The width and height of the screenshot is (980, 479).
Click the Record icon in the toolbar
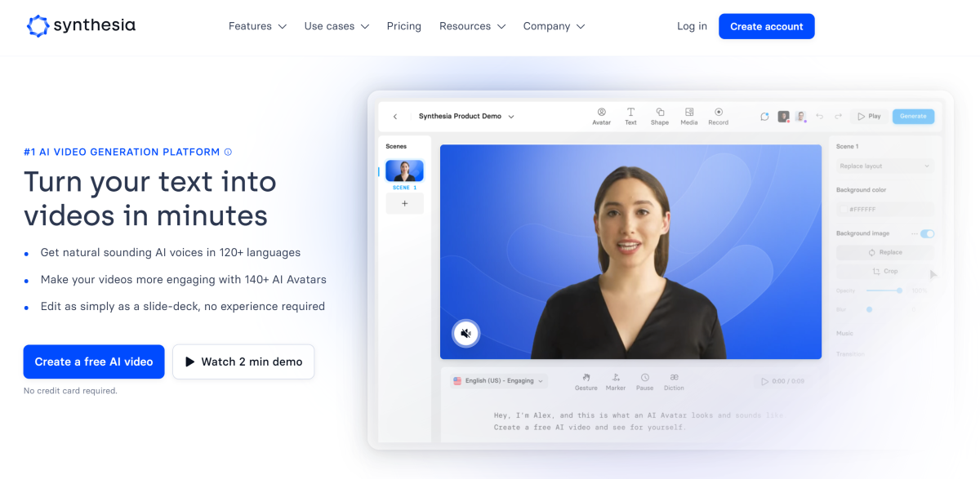click(719, 116)
